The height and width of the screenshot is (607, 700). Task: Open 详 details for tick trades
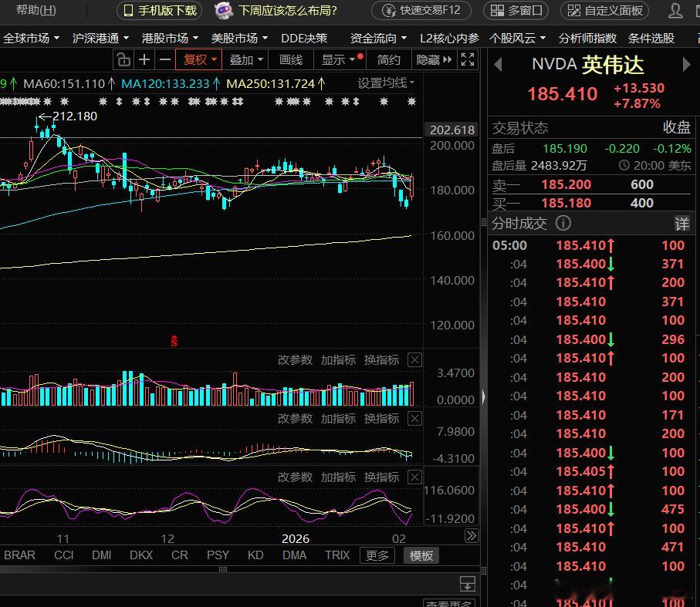click(681, 224)
